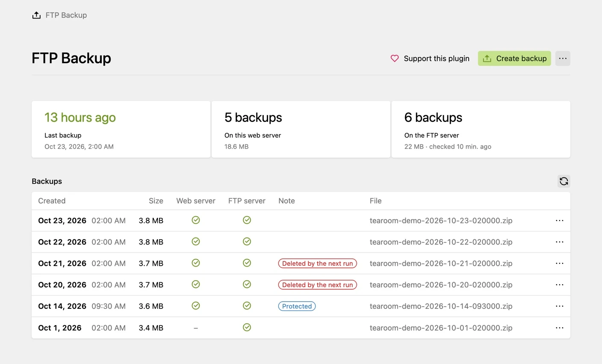The width and height of the screenshot is (602, 364).
Task: Click FTP server check icon for Oct 14
Action: pos(247,305)
